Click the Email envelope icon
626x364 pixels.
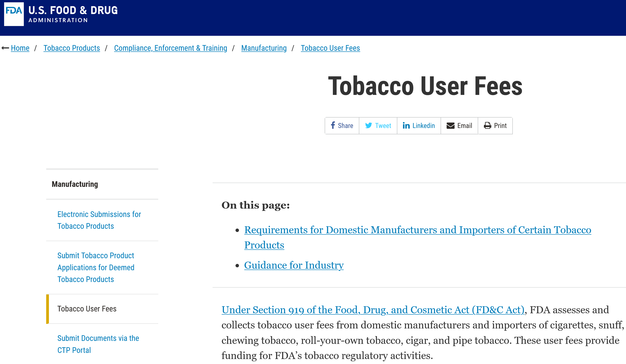pyautogui.click(x=450, y=125)
